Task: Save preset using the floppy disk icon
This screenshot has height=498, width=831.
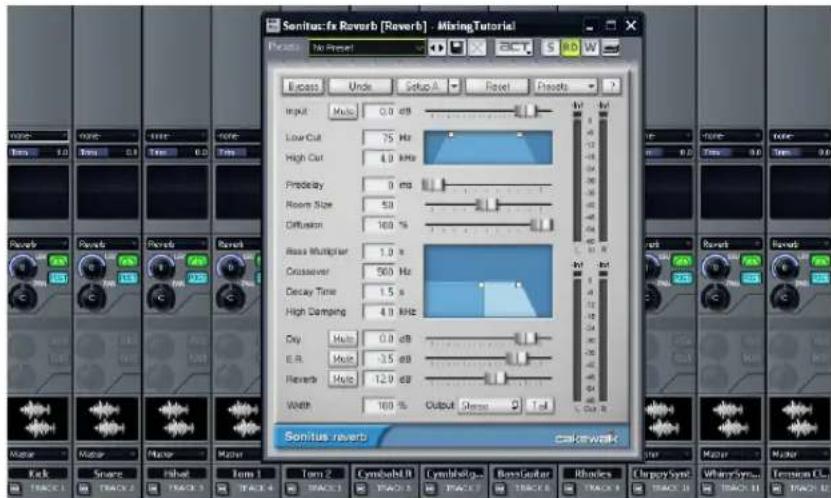Action: pyautogui.click(x=457, y=48)
